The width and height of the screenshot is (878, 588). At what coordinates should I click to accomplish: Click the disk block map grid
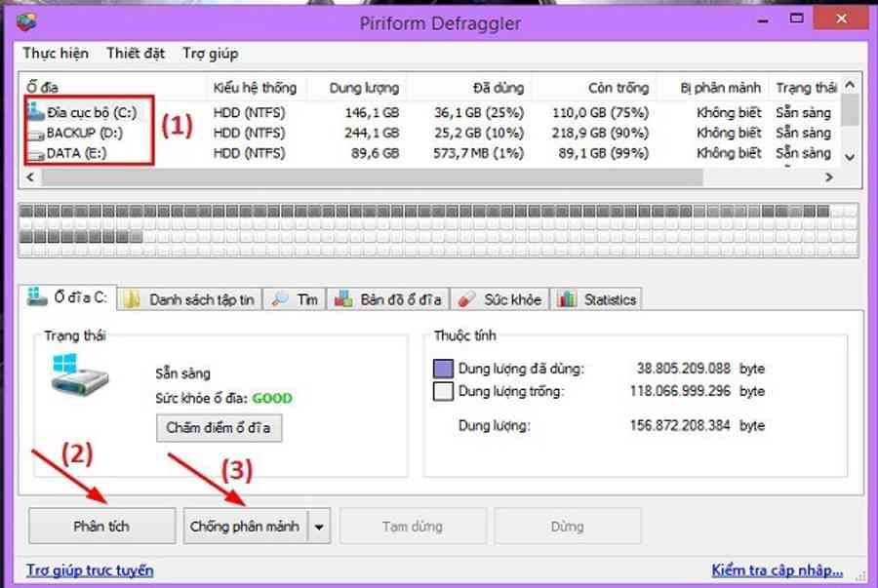pyautogui.click(x=438, y=230)
